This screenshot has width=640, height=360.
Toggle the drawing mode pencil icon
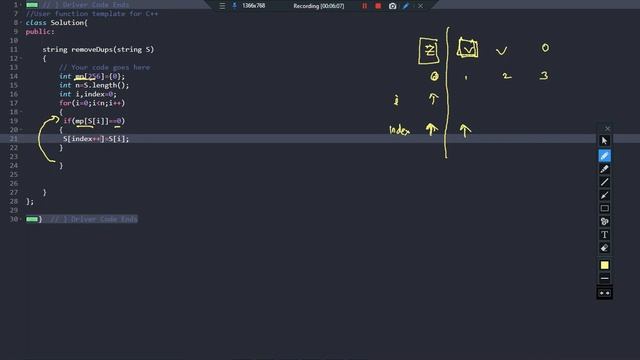pyautogui.click(x=406, y=6)
